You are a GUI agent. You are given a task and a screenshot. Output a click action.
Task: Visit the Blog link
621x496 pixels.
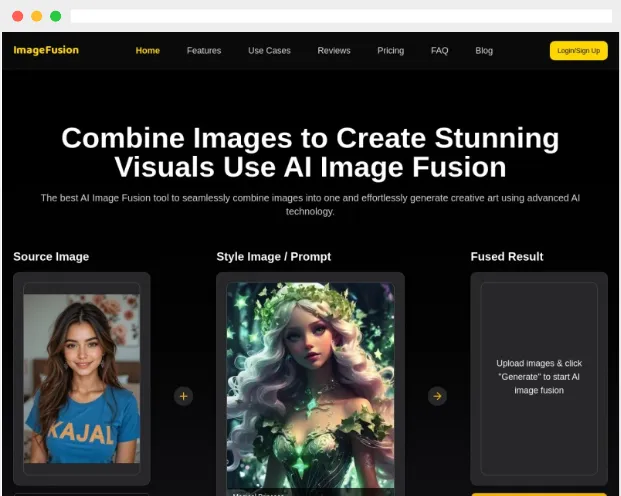click(484, 51)
